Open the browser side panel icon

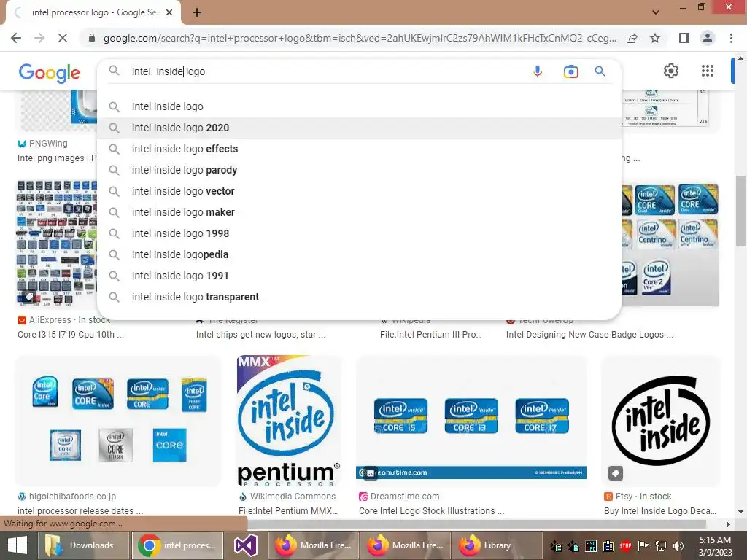pos(684,38)
